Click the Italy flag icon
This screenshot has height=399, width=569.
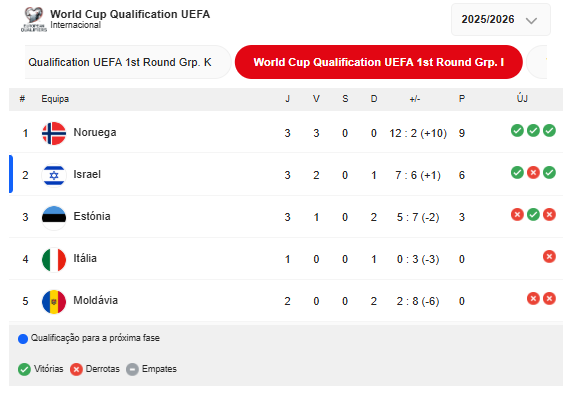tap(54, 259)
